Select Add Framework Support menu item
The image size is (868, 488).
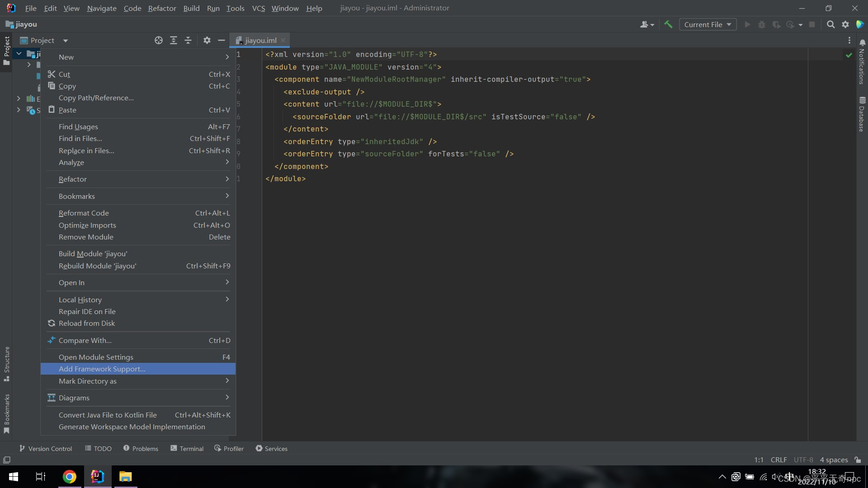pos(101,368)
